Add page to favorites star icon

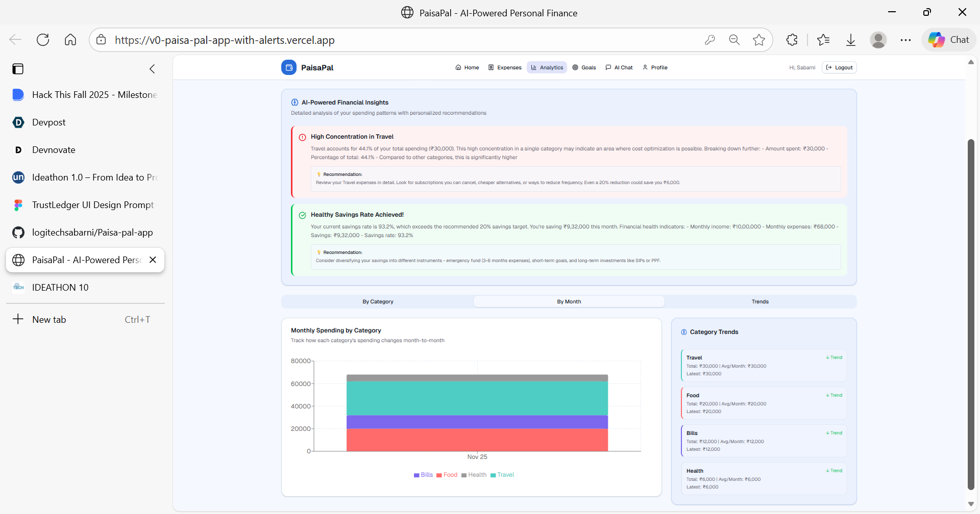point(759,40)
